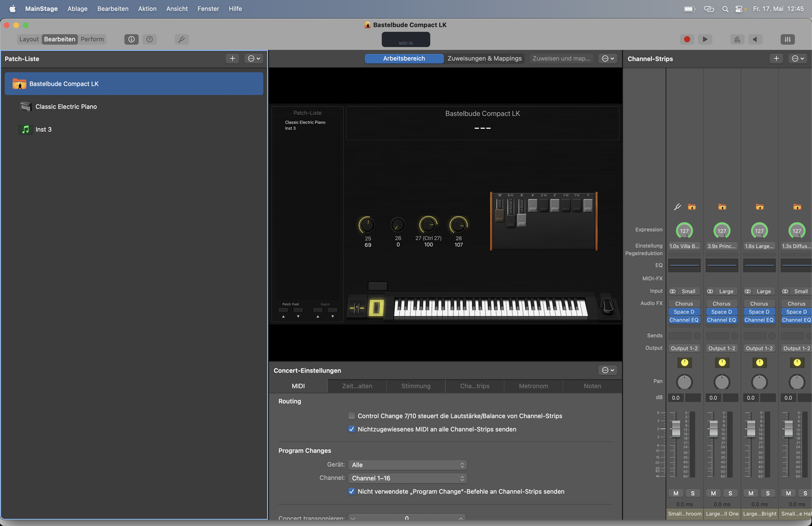The height and width of the screenshot is (526, 812).
Task: Click the highlighted mod wheel in workspace
Action: [376, 308]
